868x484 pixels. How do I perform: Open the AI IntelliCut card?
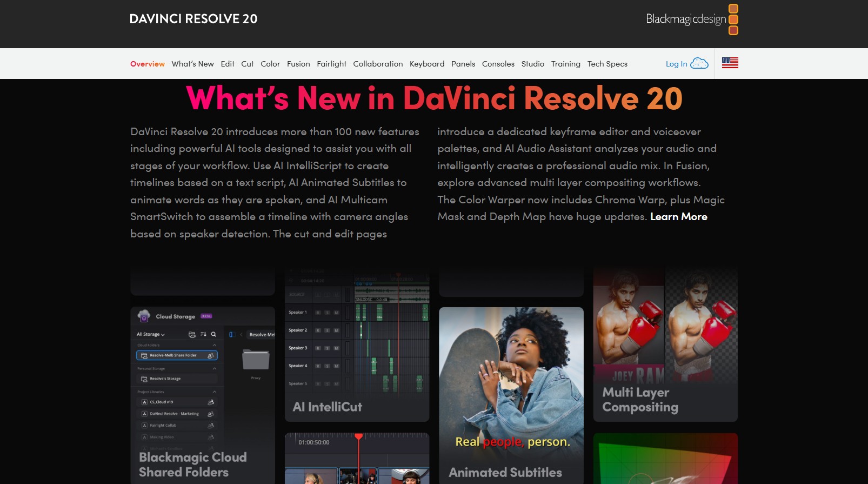point(357,344)
